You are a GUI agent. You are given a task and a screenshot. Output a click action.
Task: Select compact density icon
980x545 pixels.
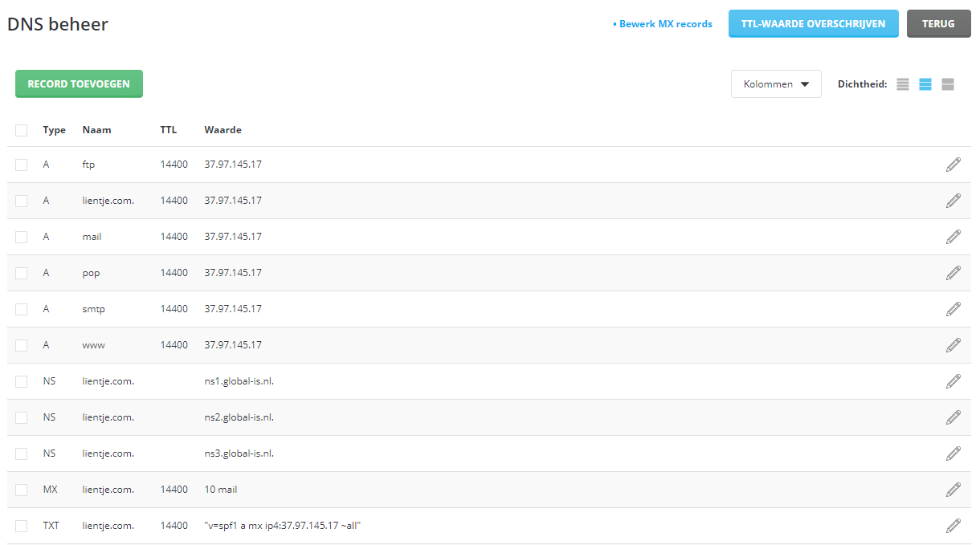(903, 84)
